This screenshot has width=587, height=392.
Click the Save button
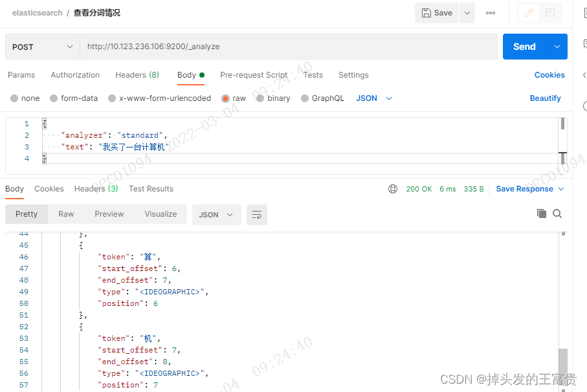436,13
